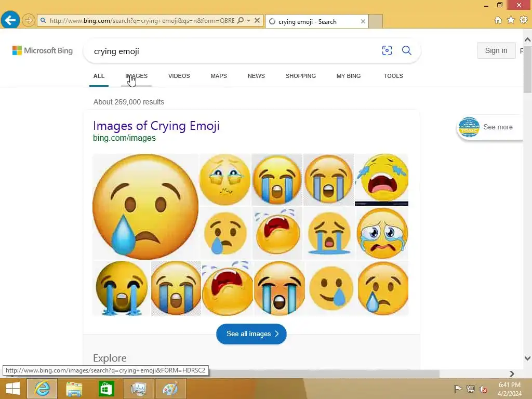Image resolution: width=532 pixels, height=399 pixels.
Task: Switch to the NEWS tab
Action: click(256, 76)
